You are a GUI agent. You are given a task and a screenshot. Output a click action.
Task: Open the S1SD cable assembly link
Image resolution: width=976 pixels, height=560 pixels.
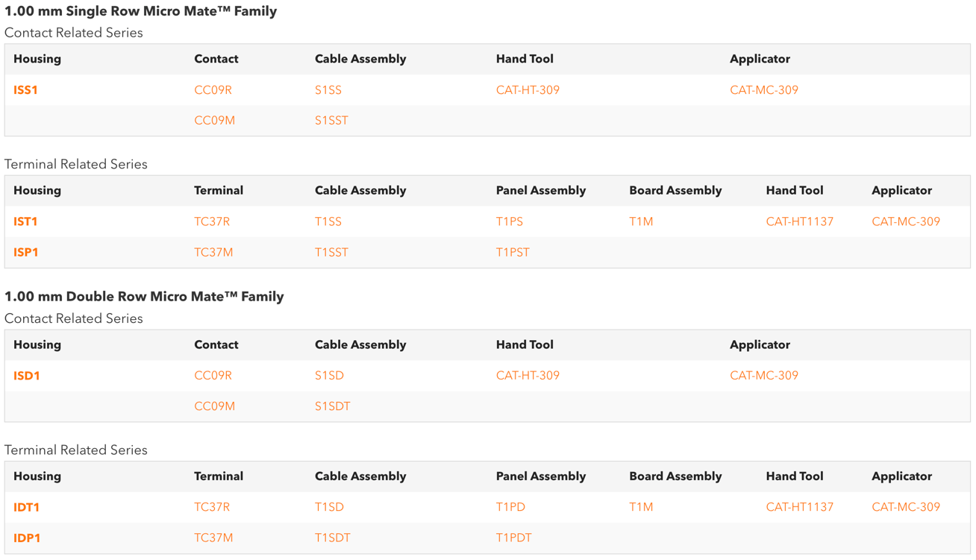coord(329,376)
